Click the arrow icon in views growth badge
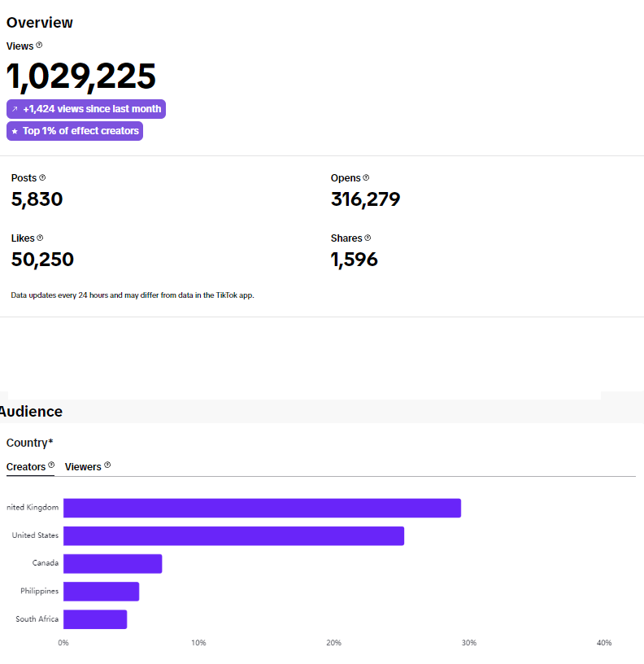 point(15,109)
